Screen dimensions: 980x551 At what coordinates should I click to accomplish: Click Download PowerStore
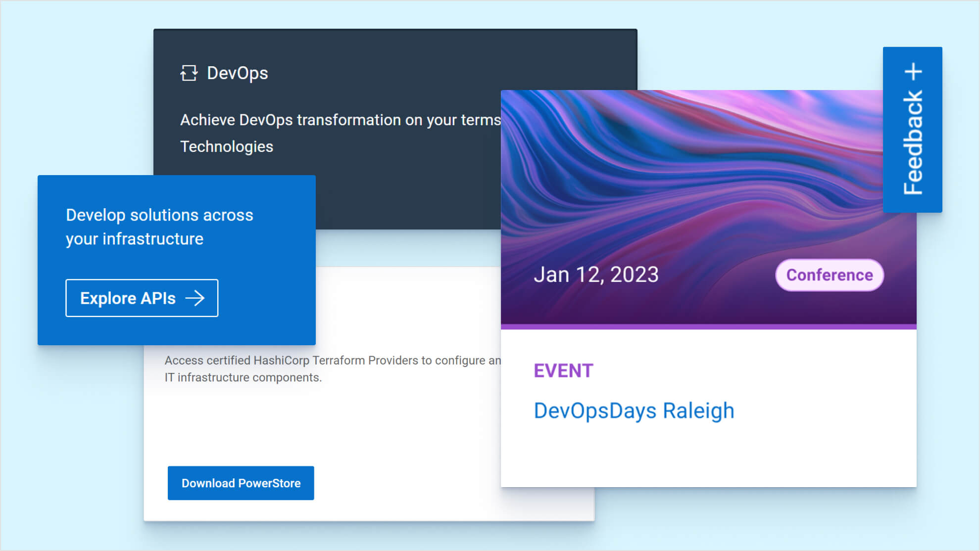[241, 483]
